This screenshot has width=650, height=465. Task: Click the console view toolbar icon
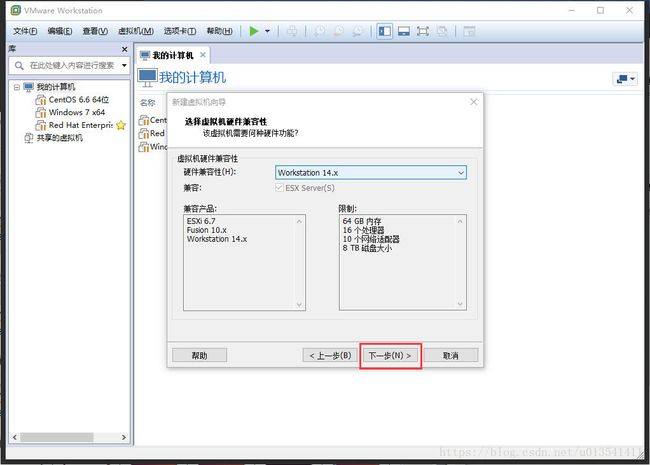point(469,31)
